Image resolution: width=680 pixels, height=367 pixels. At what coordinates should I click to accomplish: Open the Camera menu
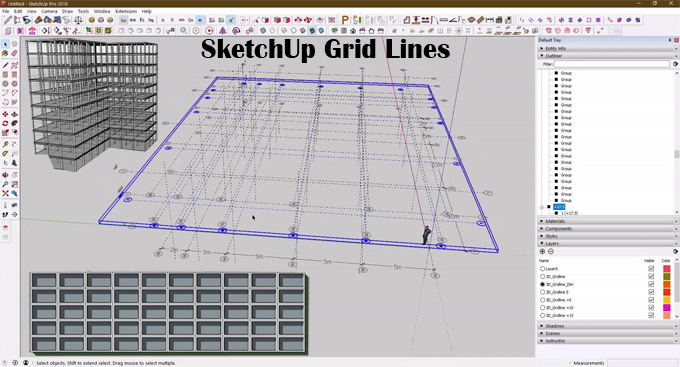point(49,11)
